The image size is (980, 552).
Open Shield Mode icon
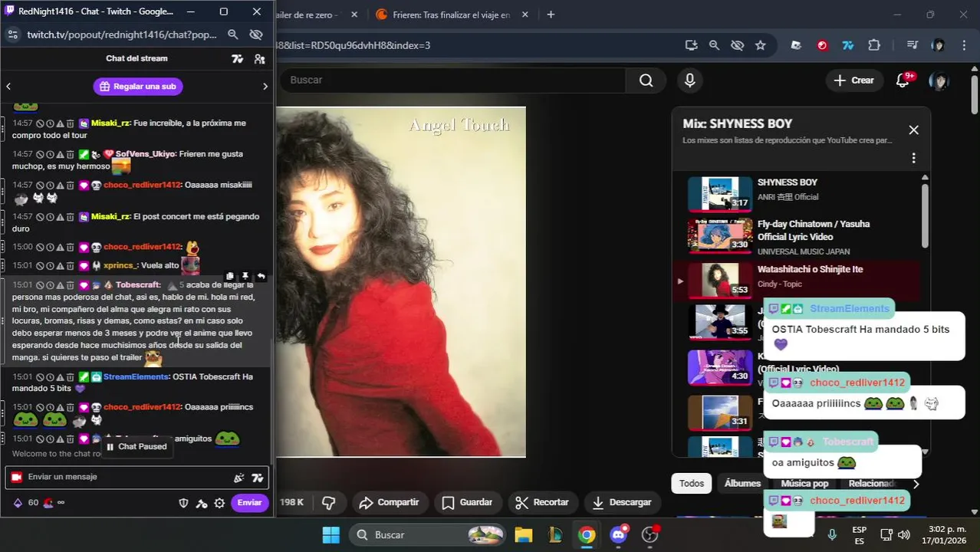(183, 503)
